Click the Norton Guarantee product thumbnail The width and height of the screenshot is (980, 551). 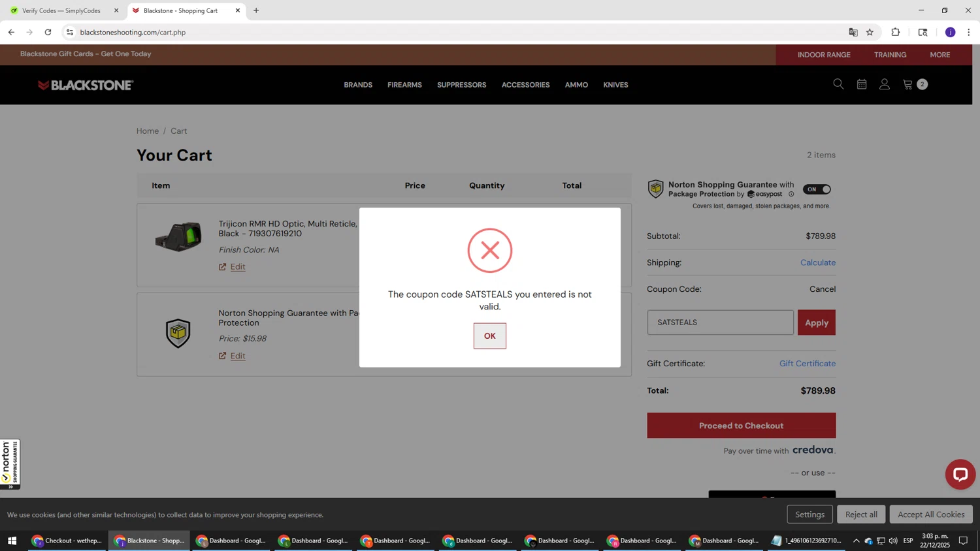coord(178,333)
